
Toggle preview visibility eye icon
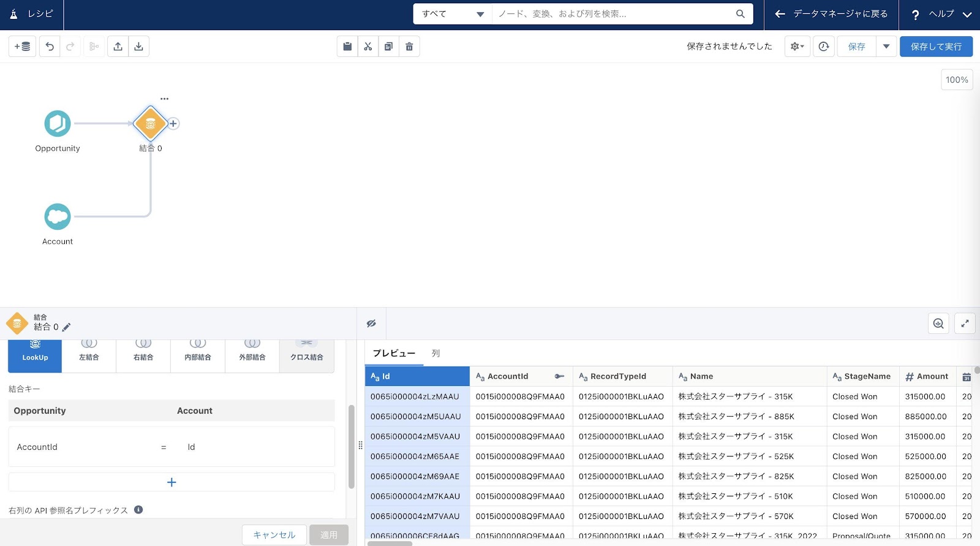point(371,324)
